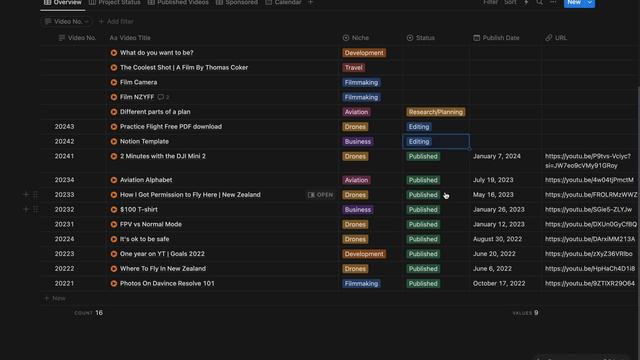640x360 pixels.
Task: Open the youtu.be link for Aviation Alphabet
Action: click(x=589, y=180)
